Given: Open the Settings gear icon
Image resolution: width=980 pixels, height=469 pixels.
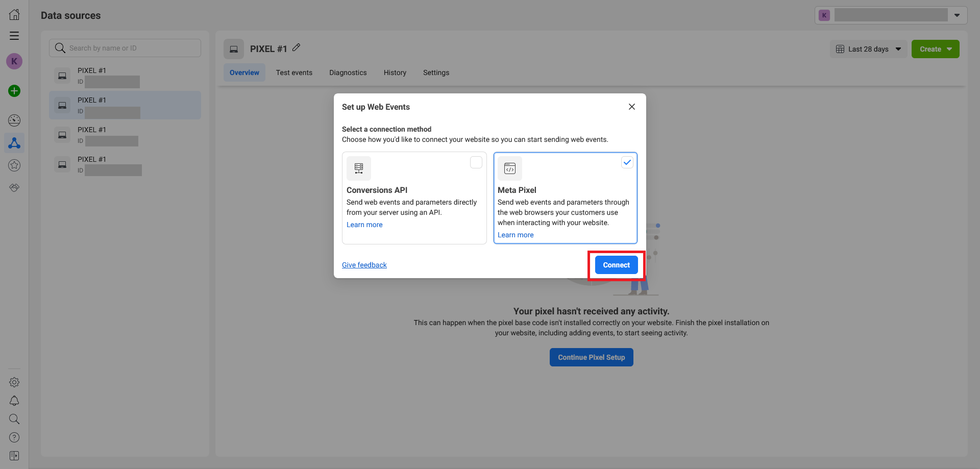Looking at the screenshot, I should coord(14,382).
